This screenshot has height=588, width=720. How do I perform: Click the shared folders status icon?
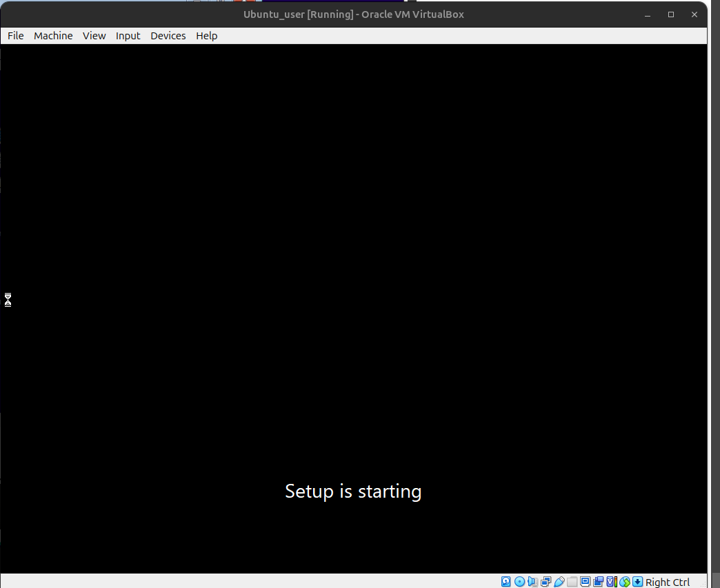(x=572, y=582)
